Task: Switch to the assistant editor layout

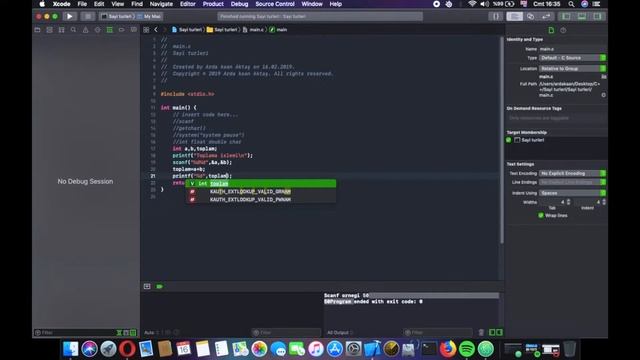Action: click(530, 16)
